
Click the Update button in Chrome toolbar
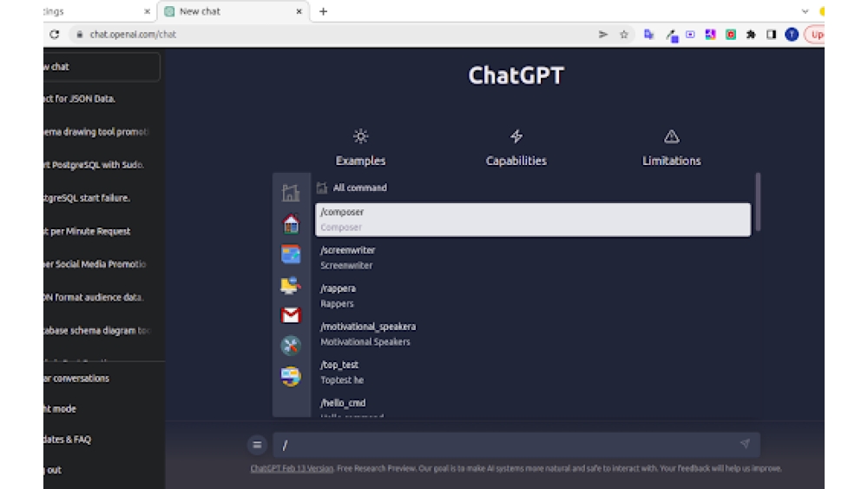815,35
